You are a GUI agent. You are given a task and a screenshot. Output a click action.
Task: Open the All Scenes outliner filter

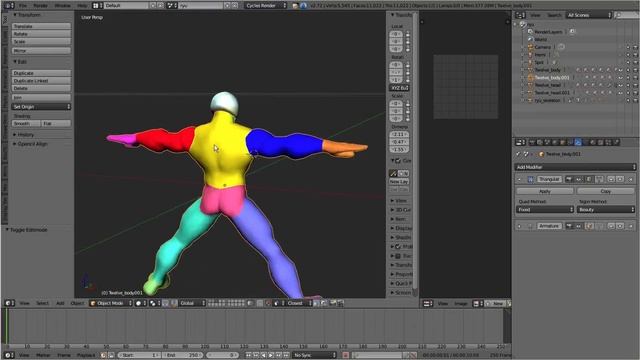pos(589,15)
